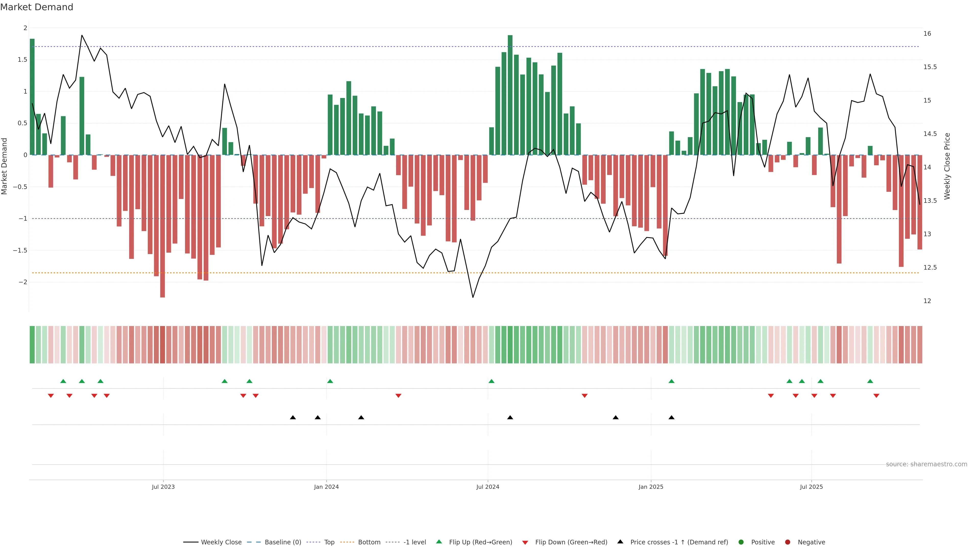This screenshot has width=980, height=551.
Task: Toggle the Weekly Close legend entry
Action: coord(221,542)
